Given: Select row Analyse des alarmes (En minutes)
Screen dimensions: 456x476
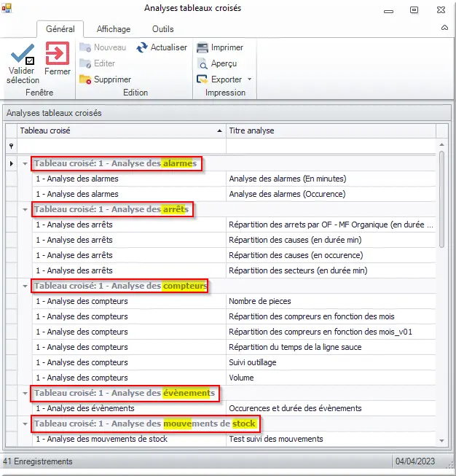Looking at the screenshot, I should (x=234, y=179).
